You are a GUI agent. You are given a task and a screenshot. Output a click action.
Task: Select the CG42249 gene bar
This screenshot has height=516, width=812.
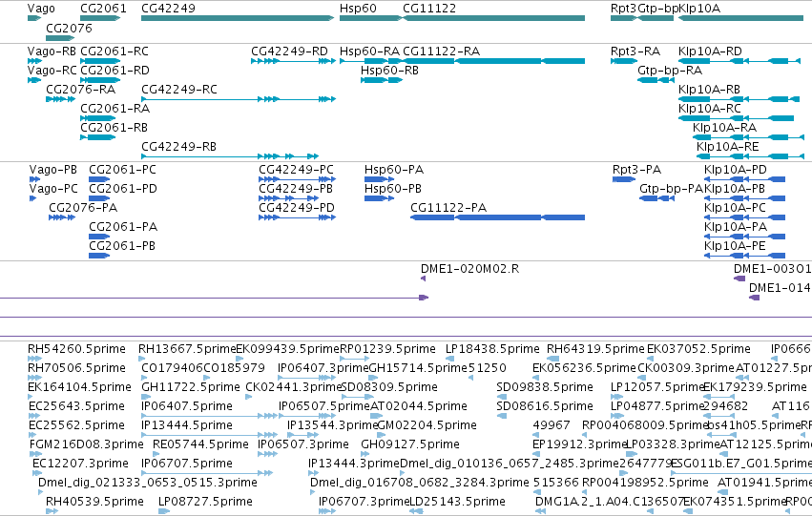[238, 18]
